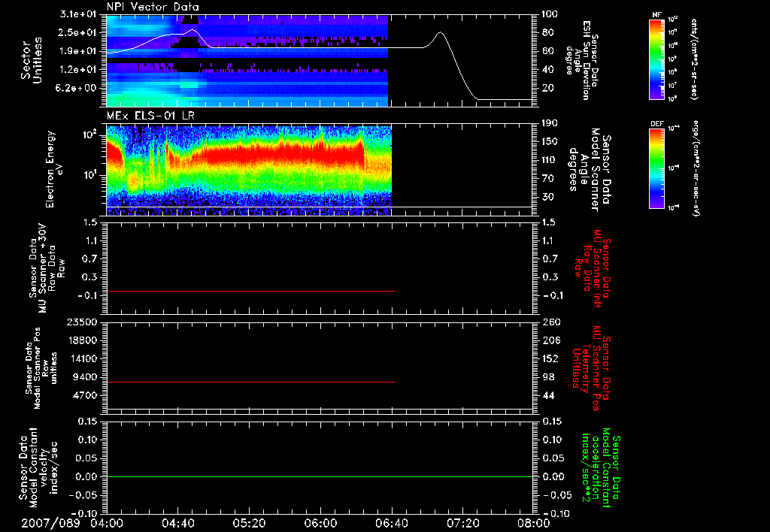This screenshot has height=532, width=770.
Task: Click the Model Scanner Pos Raw unitless label
Action: (x=41, y=368)
